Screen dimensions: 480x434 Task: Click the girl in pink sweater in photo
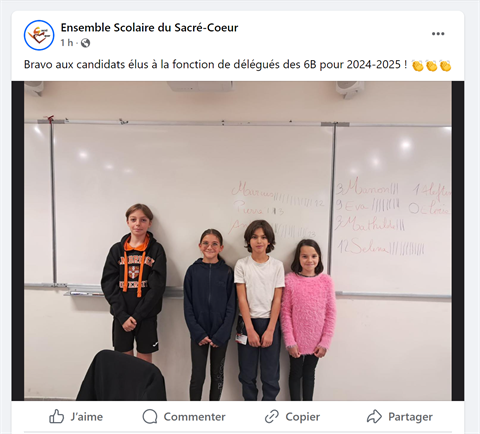tap(308, 319)
